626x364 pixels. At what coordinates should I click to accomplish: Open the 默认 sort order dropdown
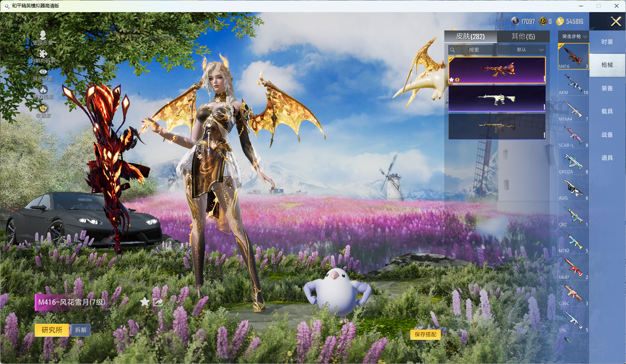[x=530, y=50]
